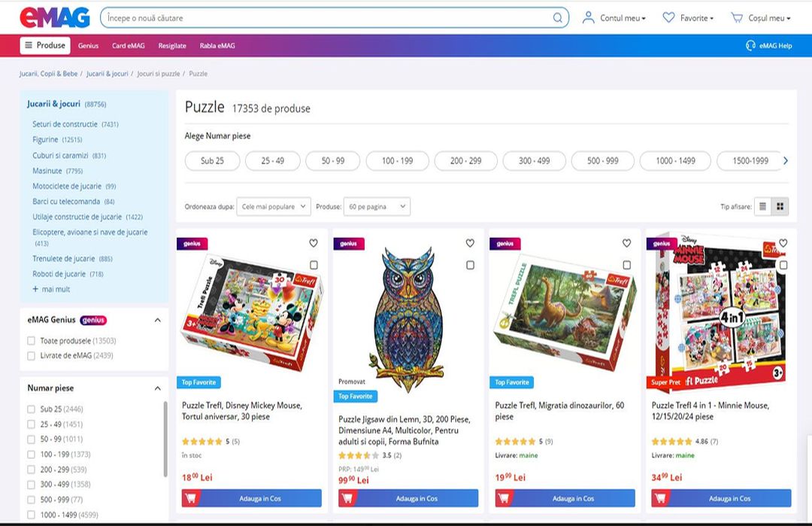Image resolution: width=812 pixels, height=526 pixels.
Task: Click the Genius badge on Mickey Mouse puzzle
Action: tap(192, 244)
